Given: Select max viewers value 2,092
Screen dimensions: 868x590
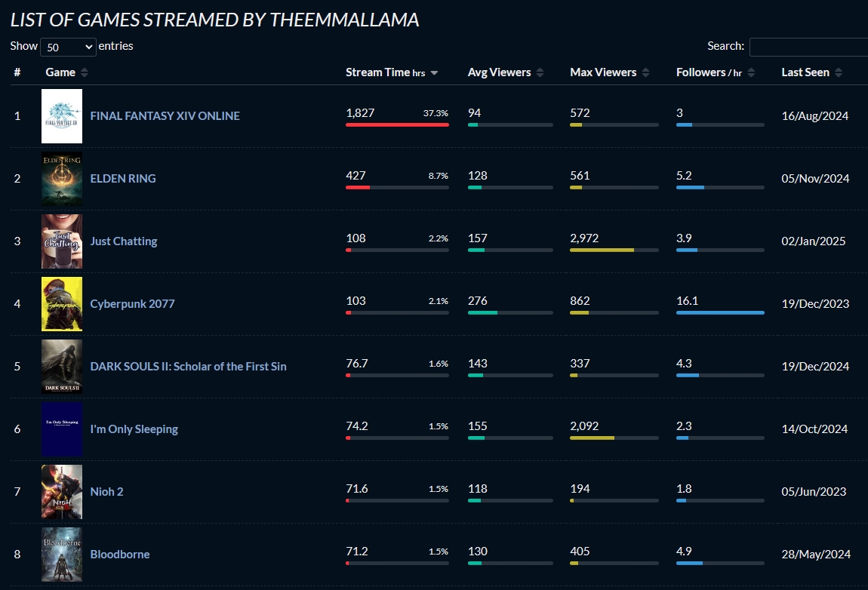Looking at the screenshot, I should coord(584,426).
